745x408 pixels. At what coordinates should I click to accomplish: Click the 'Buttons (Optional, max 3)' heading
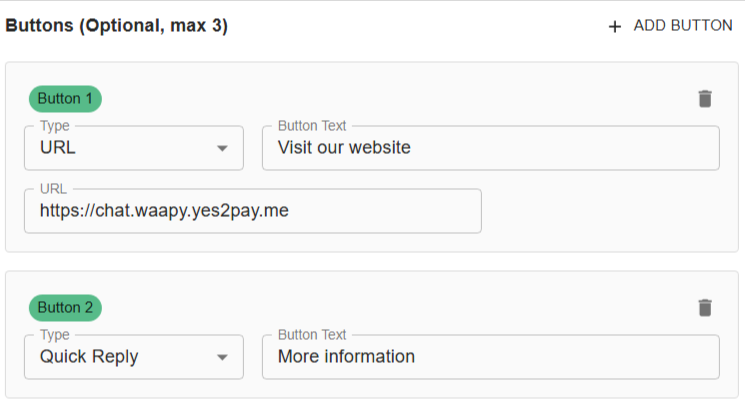(117, 26)
